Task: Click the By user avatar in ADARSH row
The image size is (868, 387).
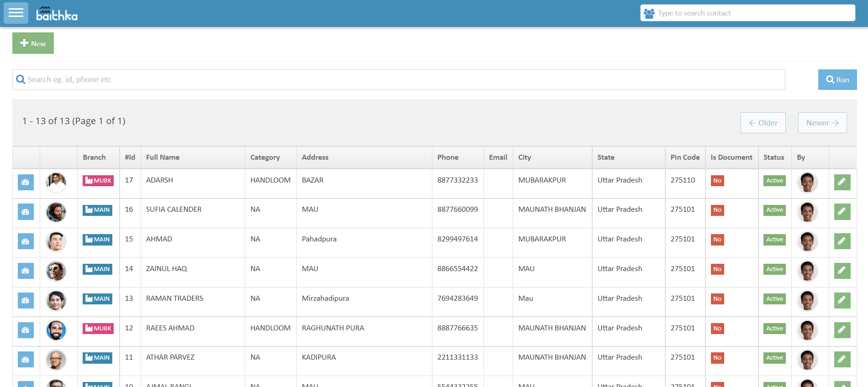Action: tap(807, 183)
